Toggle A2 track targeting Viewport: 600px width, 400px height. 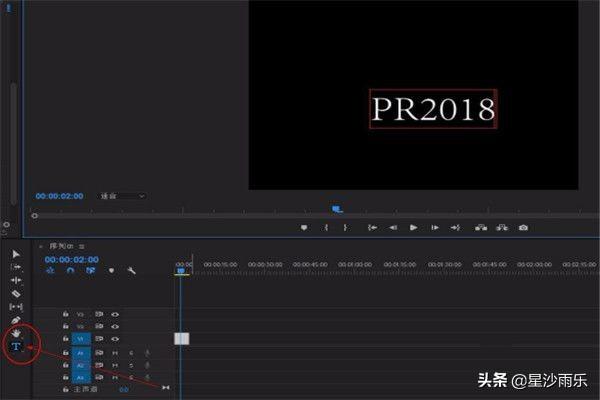coord(81,366)
